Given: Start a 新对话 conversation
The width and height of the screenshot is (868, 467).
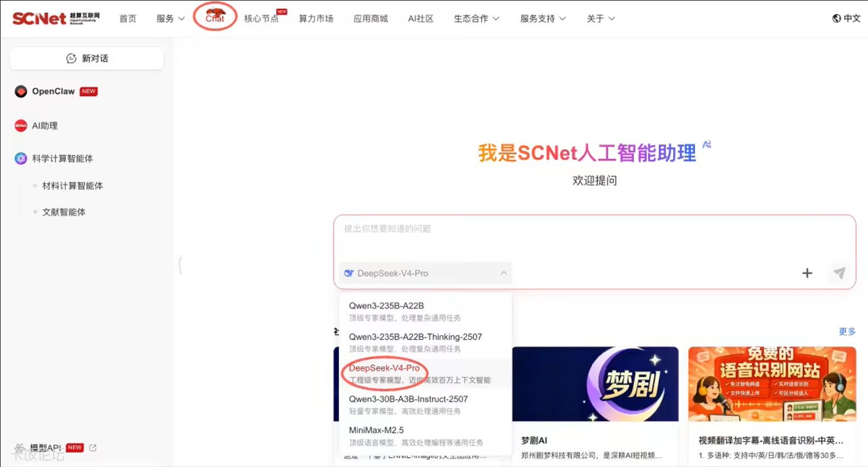Looking at the screenshot, I should 87,58.
